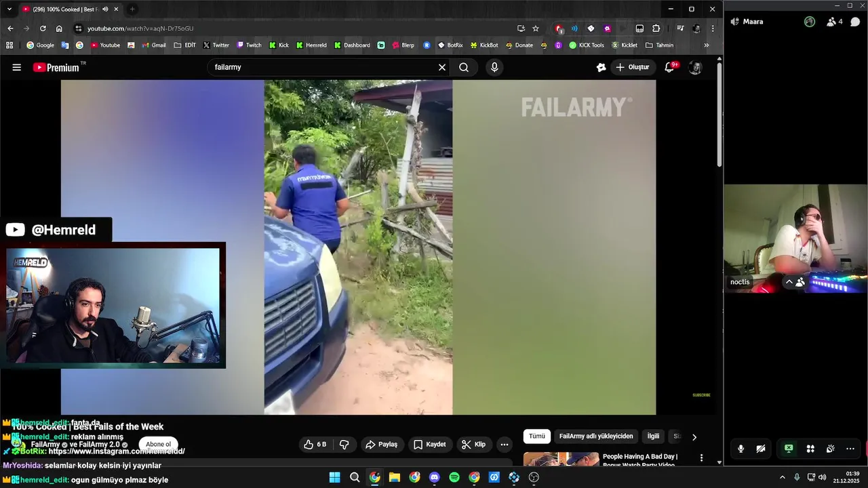
Task: Click noctis video tile in Discord
Action: coord(795,239)
